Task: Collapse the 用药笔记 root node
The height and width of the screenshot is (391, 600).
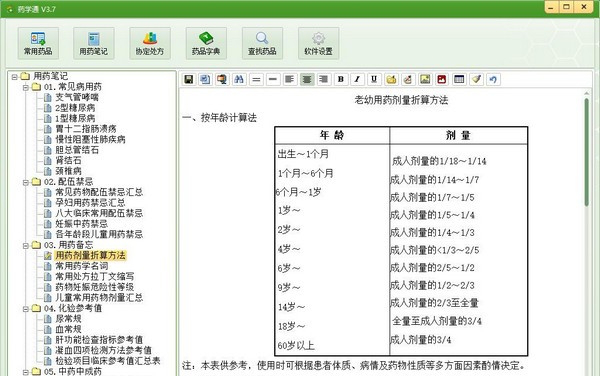Action: (15, 77)
